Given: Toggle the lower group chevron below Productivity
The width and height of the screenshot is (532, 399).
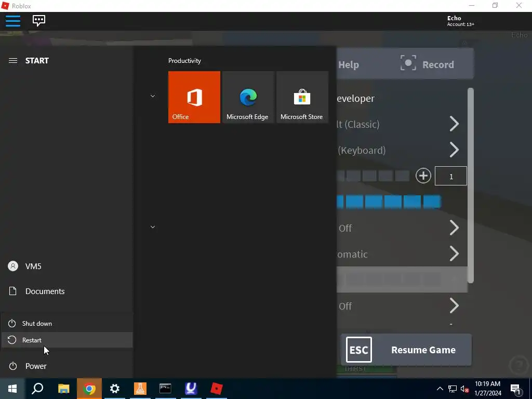Looking at the screenshot, I should pyautogui.click(x=153, y=227).
